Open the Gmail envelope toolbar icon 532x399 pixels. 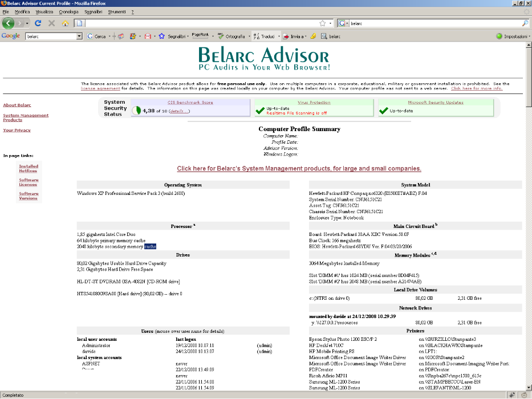pyautogui.click(x=148, y=36)
